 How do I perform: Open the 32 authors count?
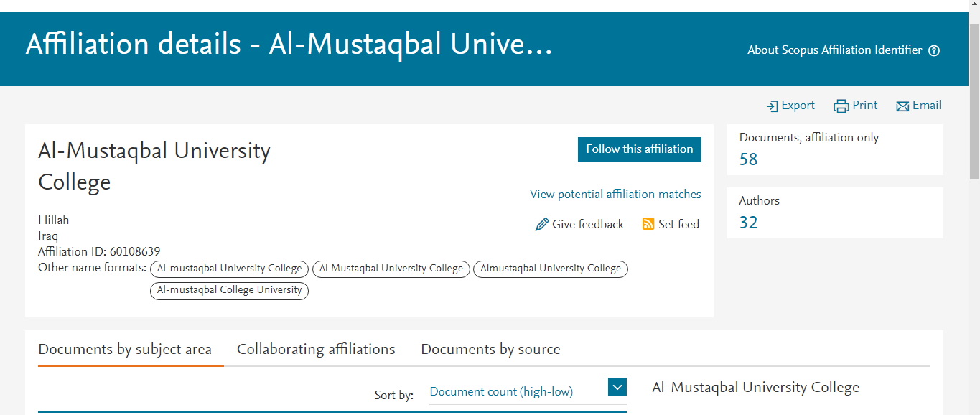click(748, 223)
